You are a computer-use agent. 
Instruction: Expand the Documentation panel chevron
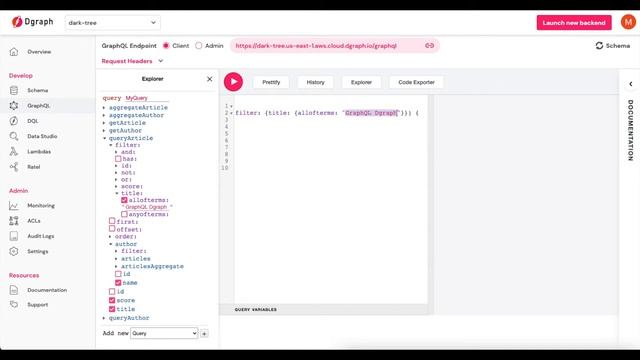[631, 84]
